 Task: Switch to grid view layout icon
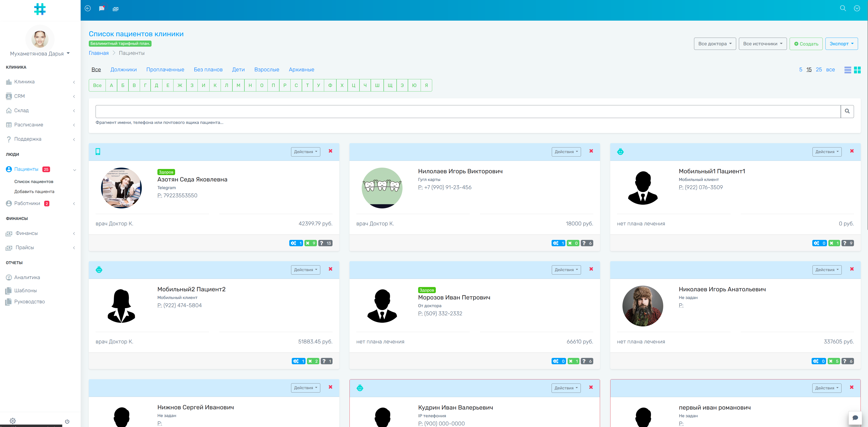coord(857,70)
